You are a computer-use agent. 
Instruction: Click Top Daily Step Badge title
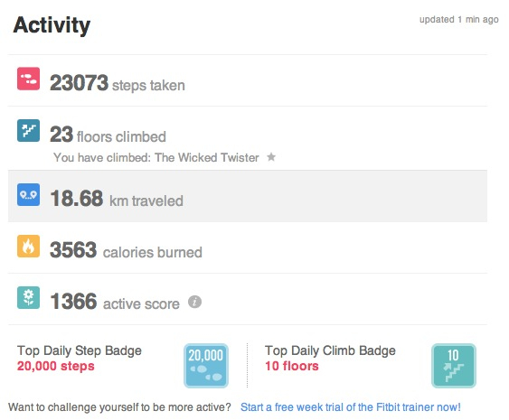click(80, 350)
